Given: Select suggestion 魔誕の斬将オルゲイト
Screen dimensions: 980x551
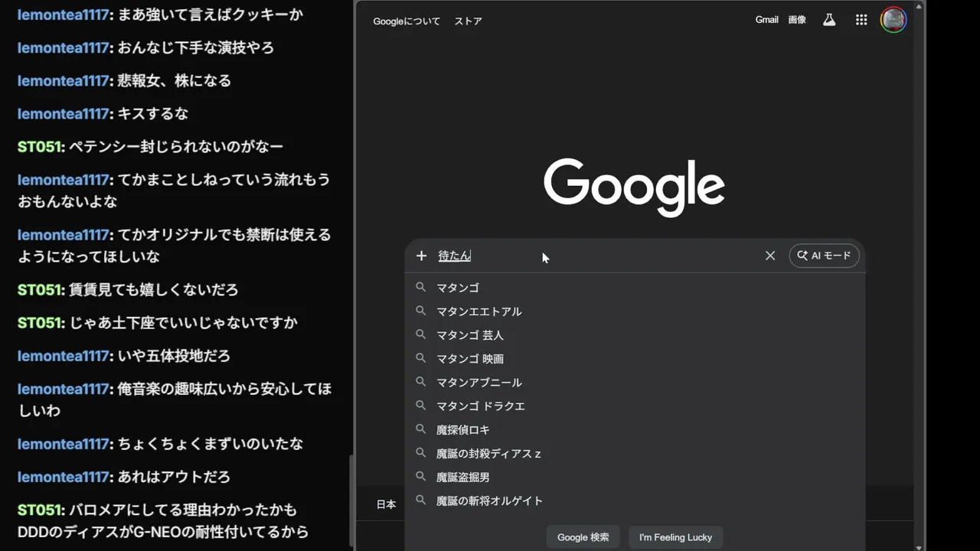Looking at the screenshot, I should (x=635, y=501).
